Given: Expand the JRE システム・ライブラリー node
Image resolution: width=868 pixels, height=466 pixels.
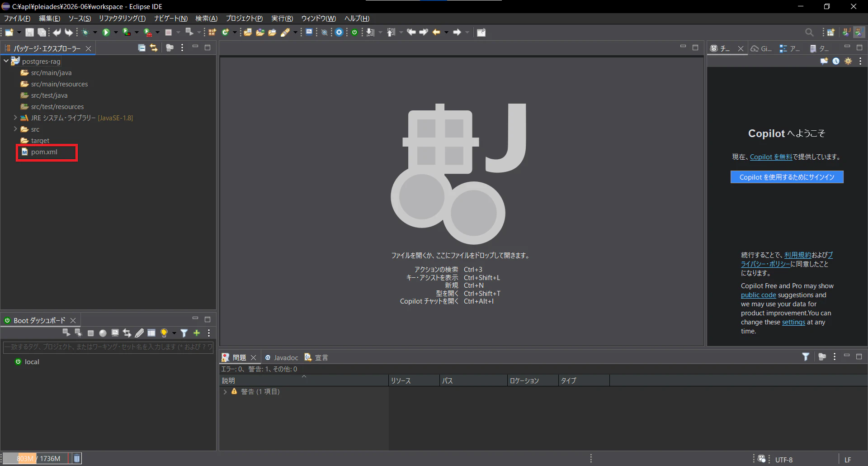Looking at the screenshot, I should coord(15,118).
